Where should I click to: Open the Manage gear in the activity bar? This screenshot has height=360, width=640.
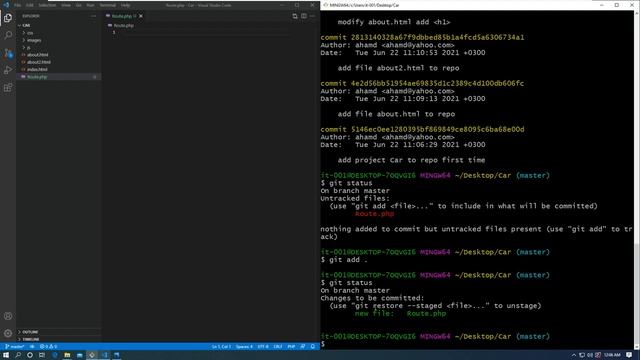[x=8, y=333]
